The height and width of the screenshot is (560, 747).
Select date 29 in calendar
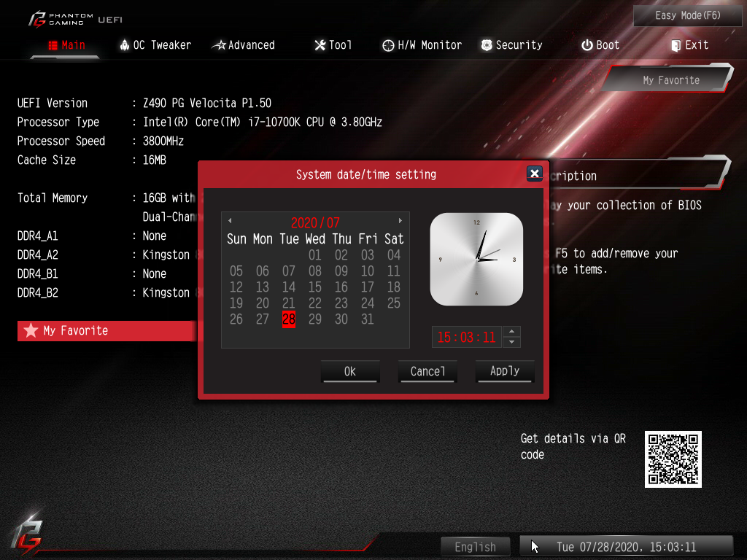[x=315, y=319]
